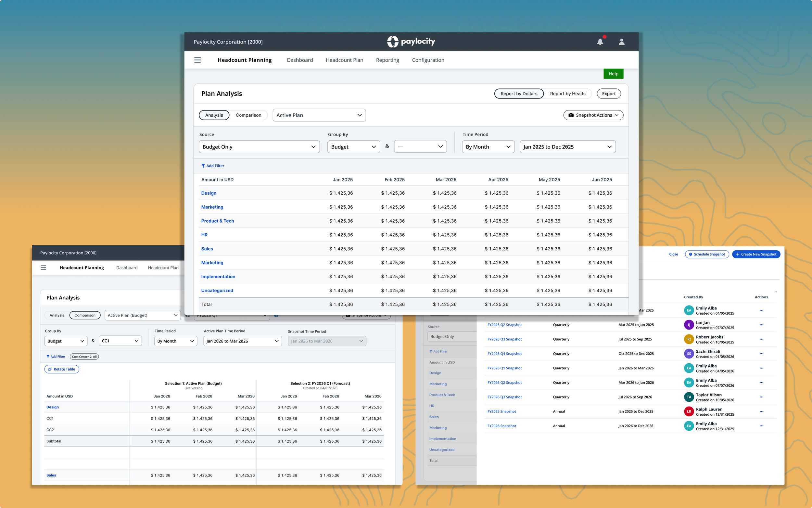
Task: Toggle to Comparison view in main window
Action: (x=248, y=115)
